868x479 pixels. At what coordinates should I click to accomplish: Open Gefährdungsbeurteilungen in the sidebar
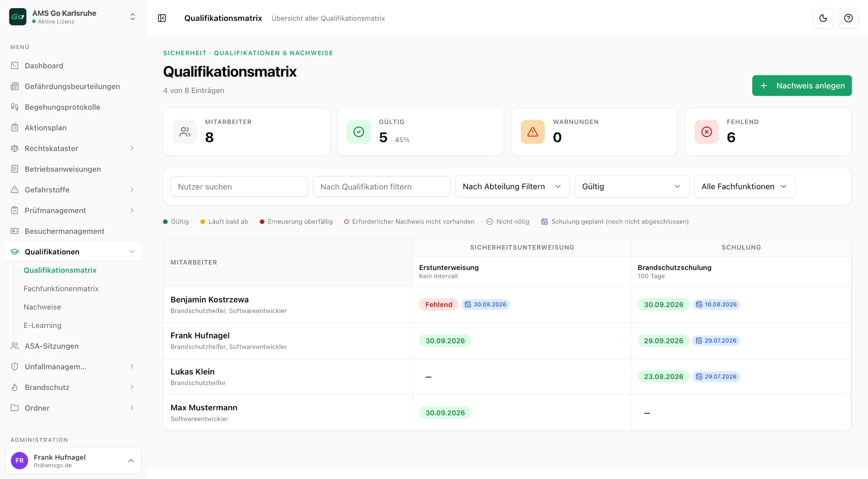coord(73,86)
